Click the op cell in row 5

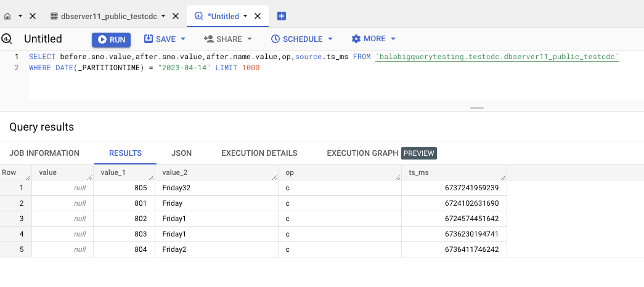(x=340, y=249)
